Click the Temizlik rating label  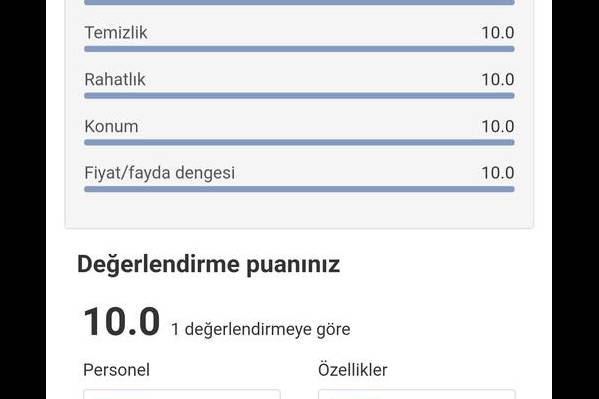tap(116, 32)
